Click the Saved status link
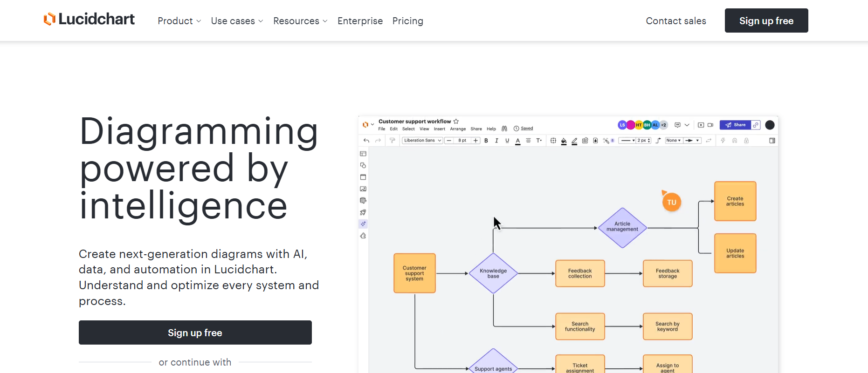868x373 pixels. (x=527, y=129)
